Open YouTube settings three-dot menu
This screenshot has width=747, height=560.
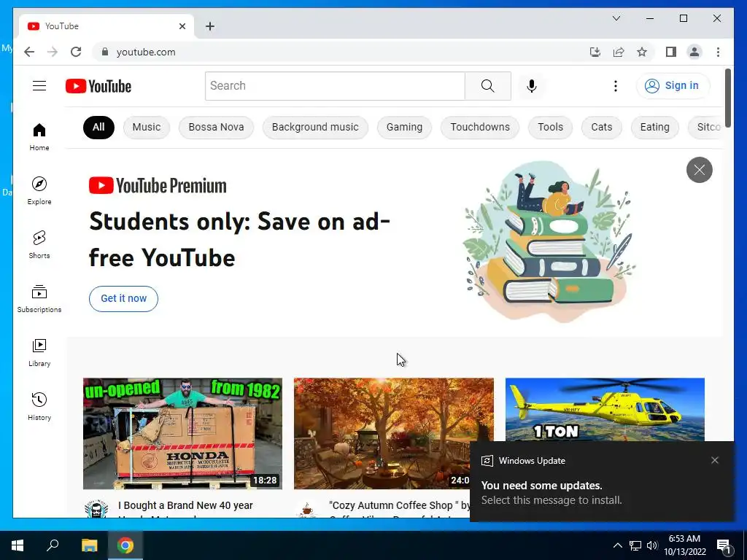click(x=616, y=86)
